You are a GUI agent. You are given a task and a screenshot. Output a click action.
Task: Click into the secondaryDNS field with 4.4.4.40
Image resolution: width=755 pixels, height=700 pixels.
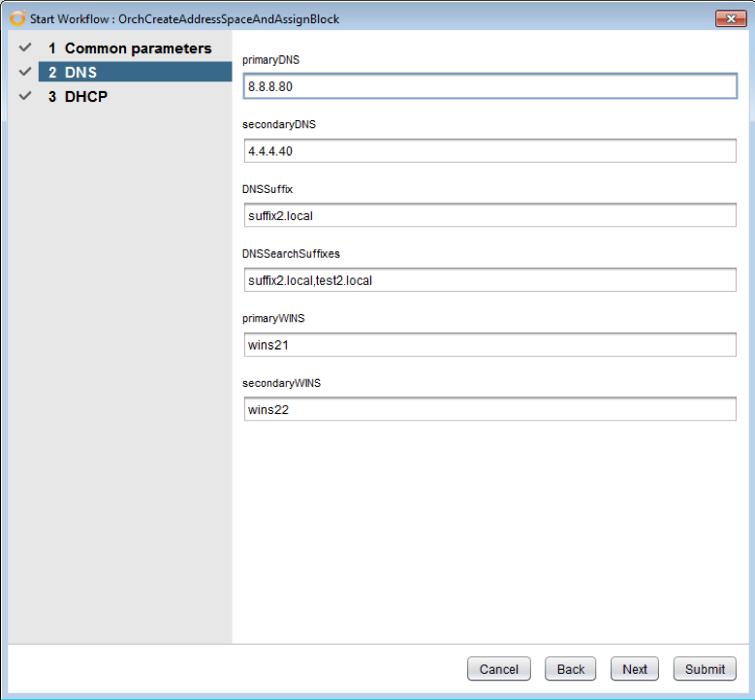pos(489,151)
